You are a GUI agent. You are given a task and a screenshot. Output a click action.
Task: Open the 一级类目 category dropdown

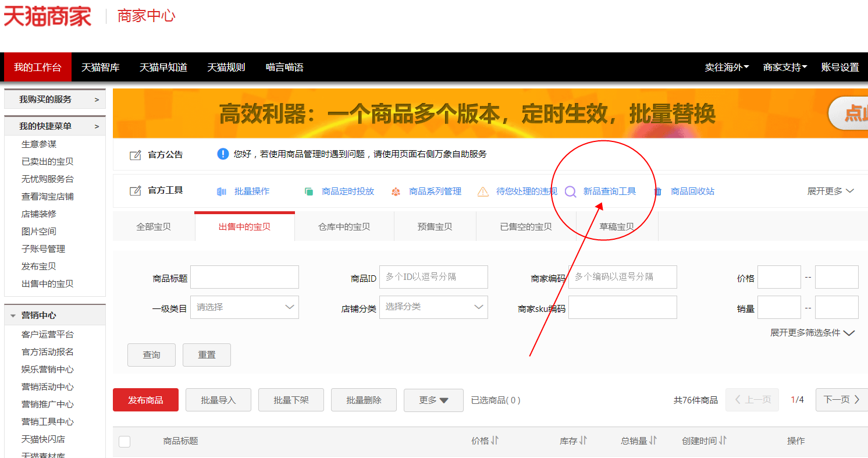[244, 307]
